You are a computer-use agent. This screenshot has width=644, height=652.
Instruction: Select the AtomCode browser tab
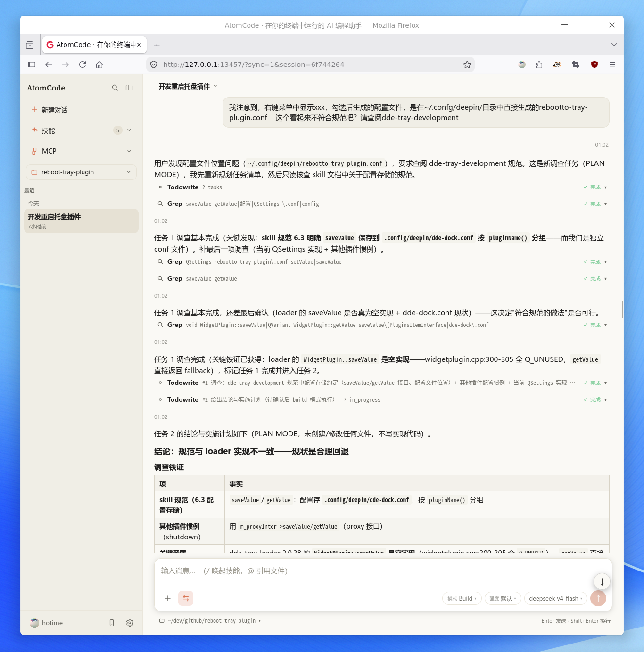click(x=94, y=45)
